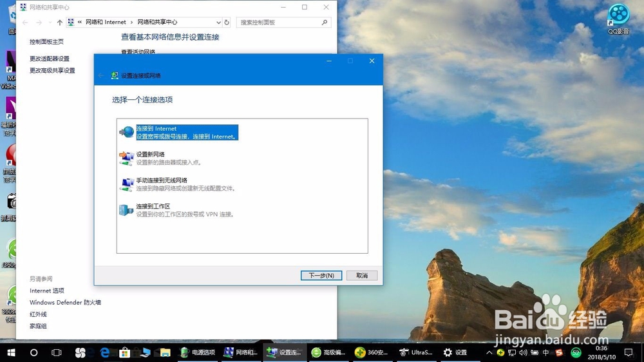Refresh the Network Center address bar

click(x=227, y=22)
